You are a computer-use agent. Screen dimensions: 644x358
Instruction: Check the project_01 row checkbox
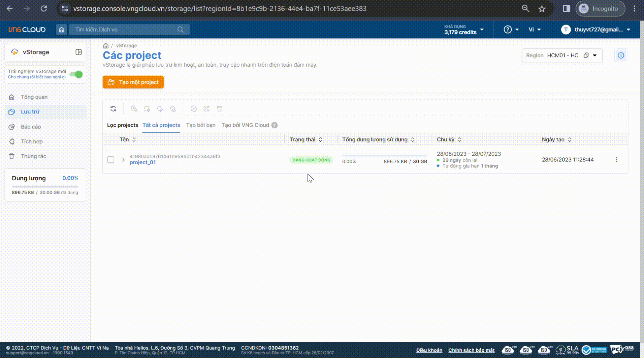point(110,160)
